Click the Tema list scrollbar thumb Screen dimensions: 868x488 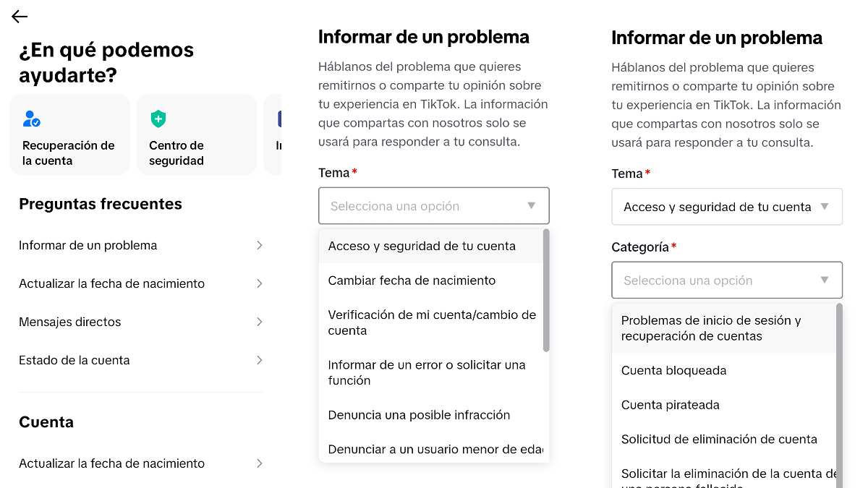pos(546,291)
